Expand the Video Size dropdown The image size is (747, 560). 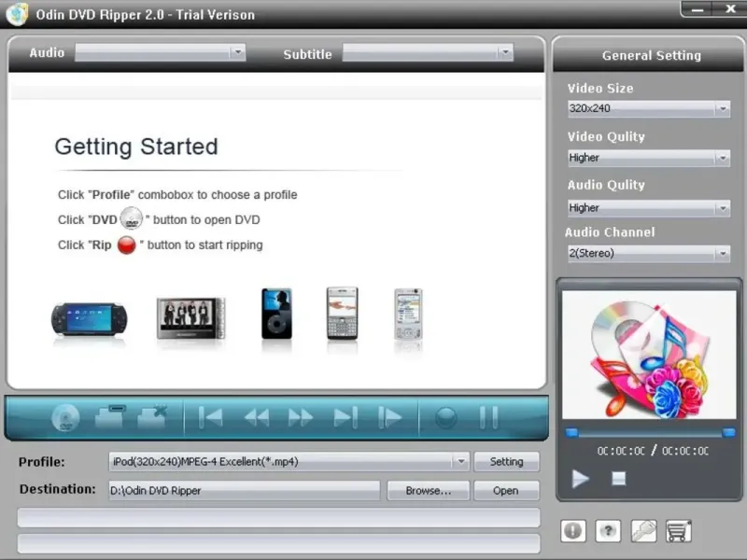648,108
